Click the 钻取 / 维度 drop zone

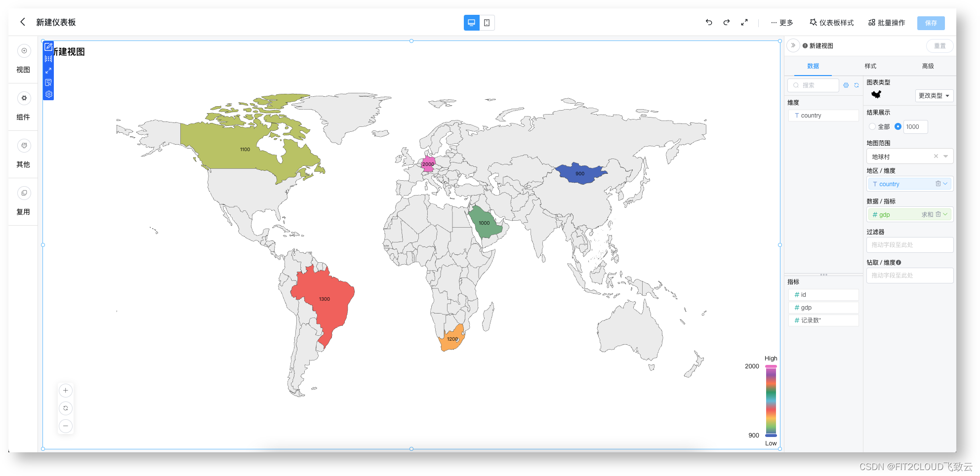click(x=910, y=276)
